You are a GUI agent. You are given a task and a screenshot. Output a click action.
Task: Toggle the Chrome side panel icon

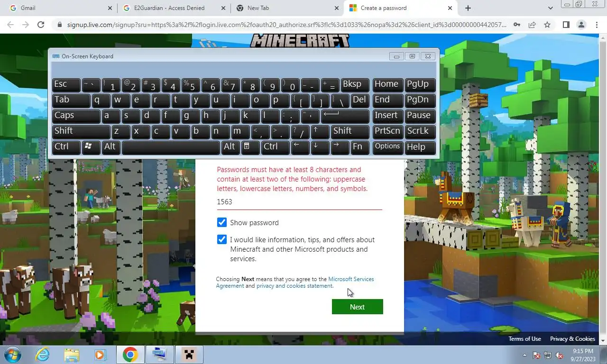(x=566, y=25)
